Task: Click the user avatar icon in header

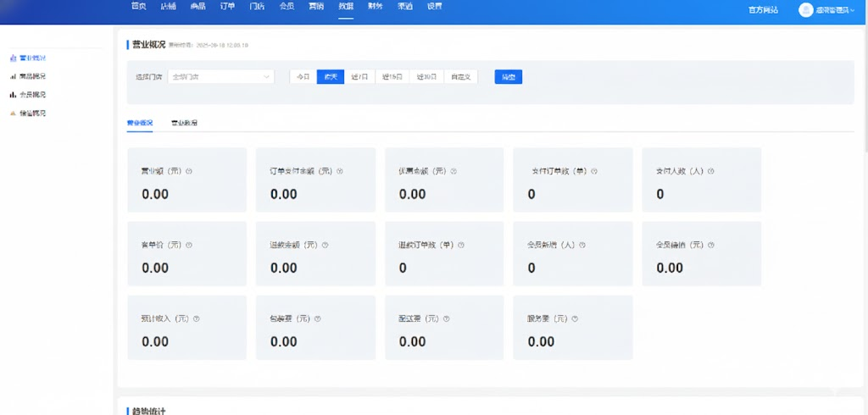Action: pyautogui.click(x=805, y=9)
